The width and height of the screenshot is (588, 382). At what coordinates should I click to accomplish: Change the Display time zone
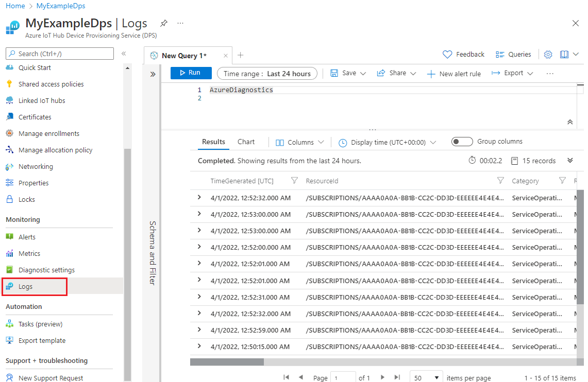click(387, 142)
